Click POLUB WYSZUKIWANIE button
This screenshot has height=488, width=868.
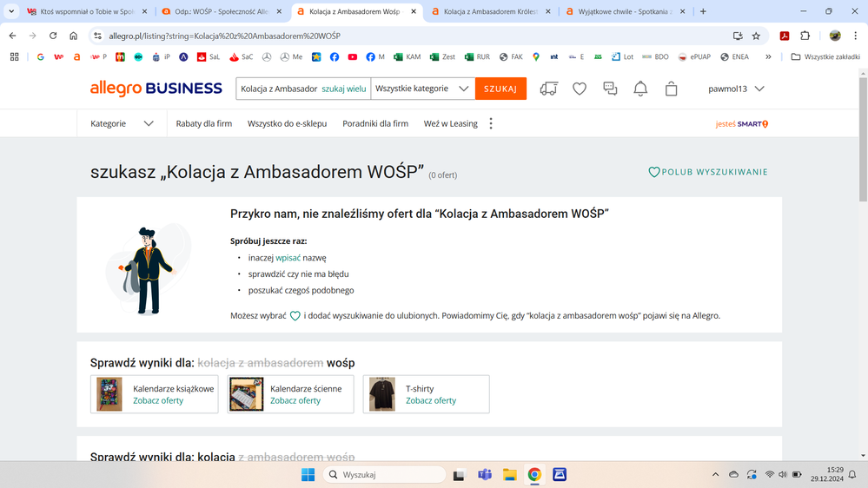708,172
